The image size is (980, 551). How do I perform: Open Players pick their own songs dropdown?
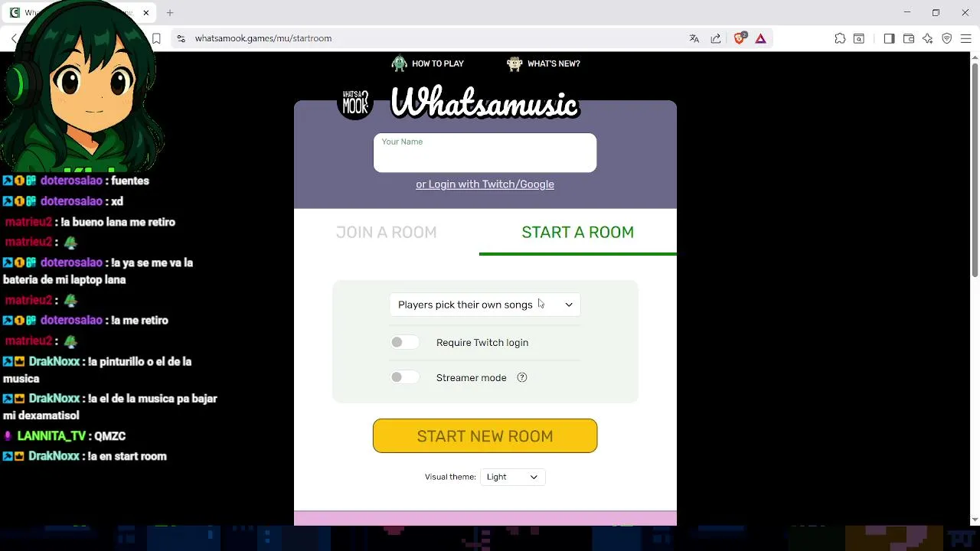[485, 305]
